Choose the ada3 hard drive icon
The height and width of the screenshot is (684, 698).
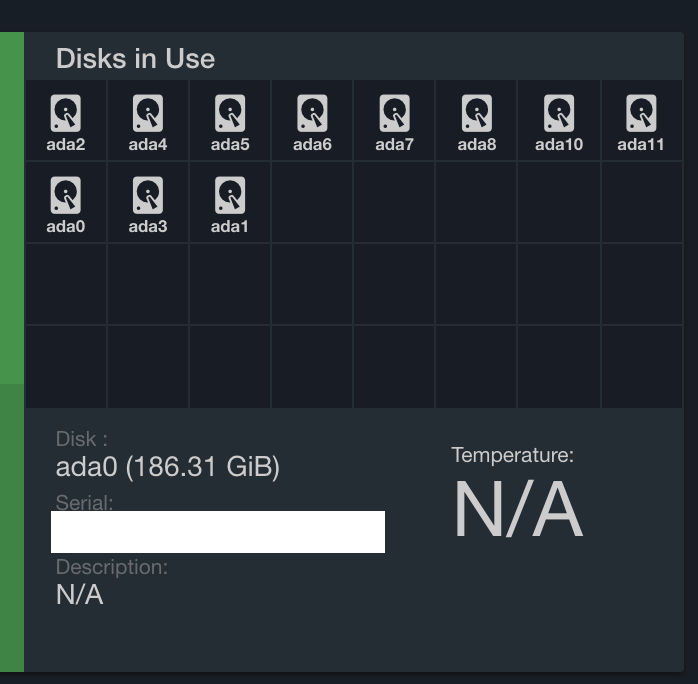tap(148, 195)
